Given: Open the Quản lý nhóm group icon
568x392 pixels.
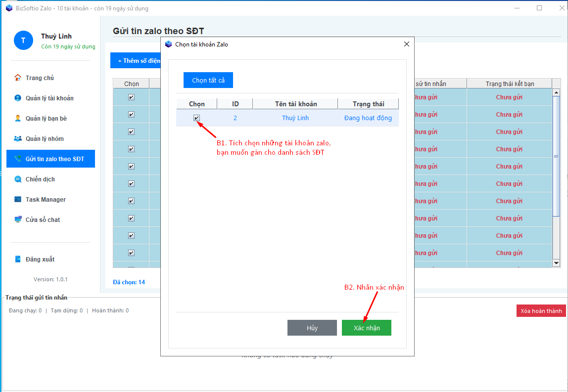Looking at the screenshot, I should (x=18, y=138).
